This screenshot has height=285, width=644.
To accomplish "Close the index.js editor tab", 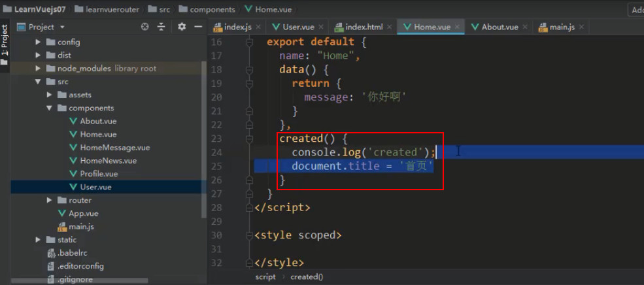I will [x=258, y=27].
